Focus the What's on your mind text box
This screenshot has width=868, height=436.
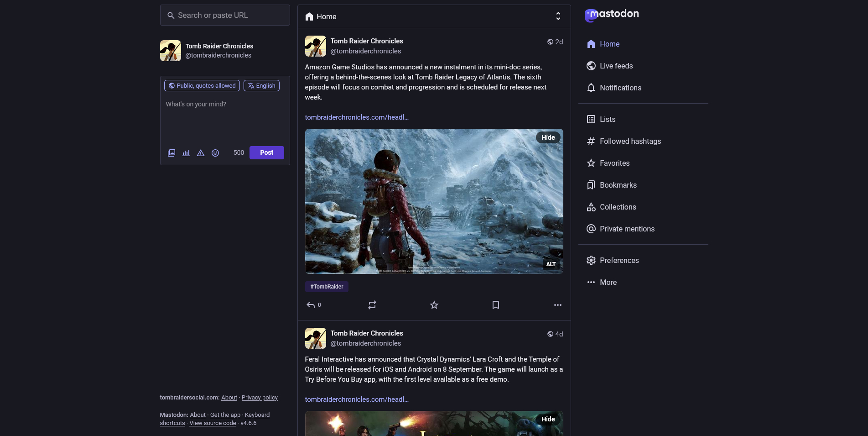225,118
